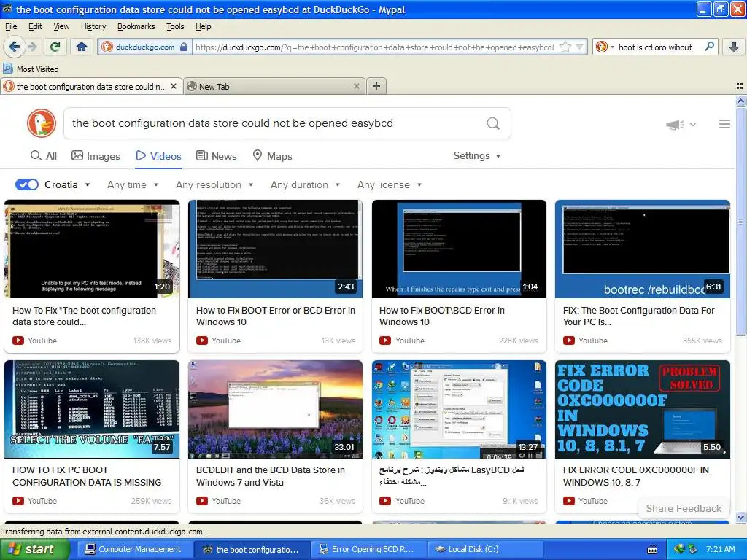The height and width of the screenshot is (560, 747).
Task: Click the vertical scrollbar down arrow
Action: (740, 517)
